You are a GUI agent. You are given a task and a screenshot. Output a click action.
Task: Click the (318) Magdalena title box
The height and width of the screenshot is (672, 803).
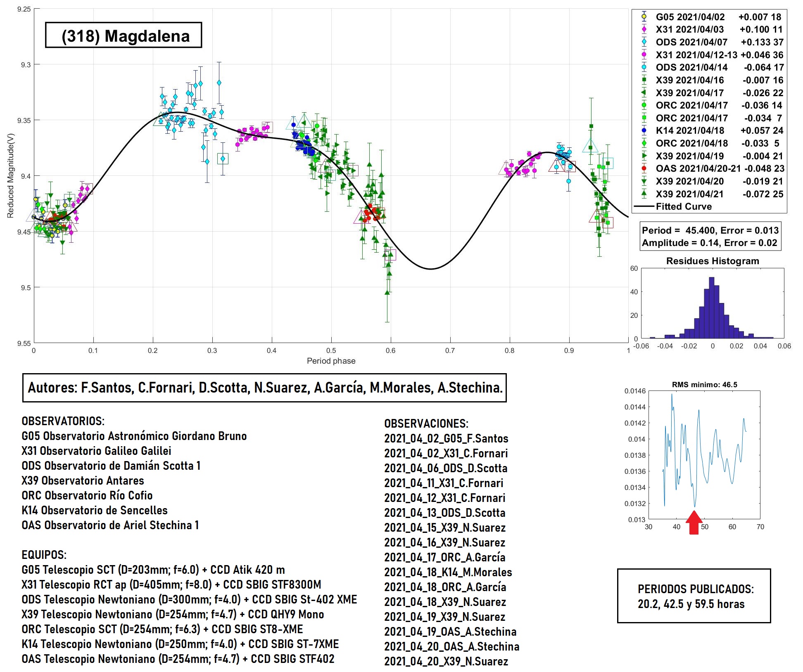[x=124, y=35]
